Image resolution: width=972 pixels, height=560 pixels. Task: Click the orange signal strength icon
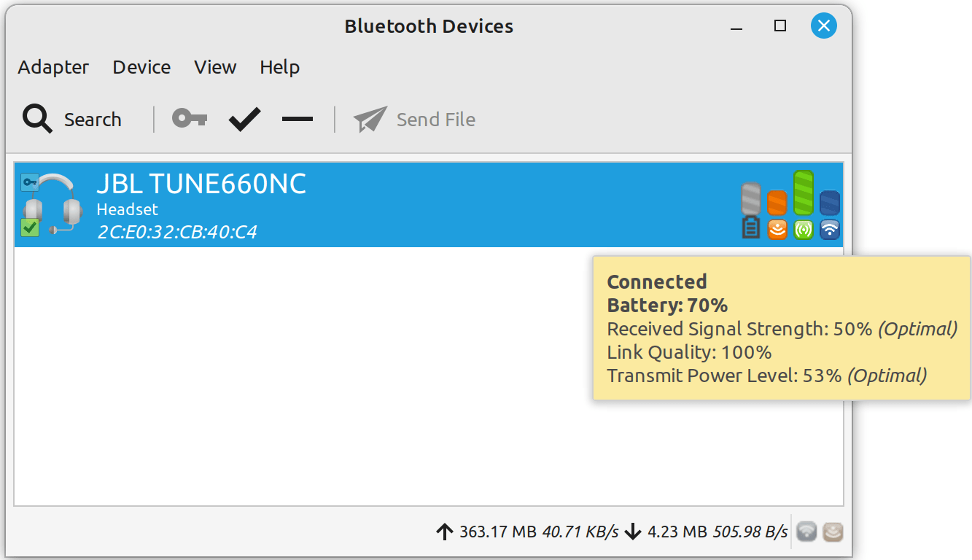pos(777,215)
